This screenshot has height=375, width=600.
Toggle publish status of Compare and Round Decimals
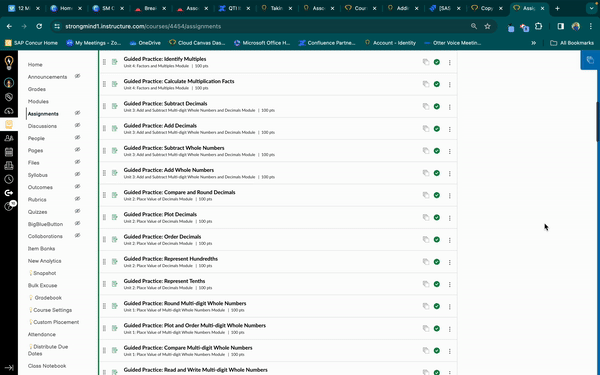437,195
